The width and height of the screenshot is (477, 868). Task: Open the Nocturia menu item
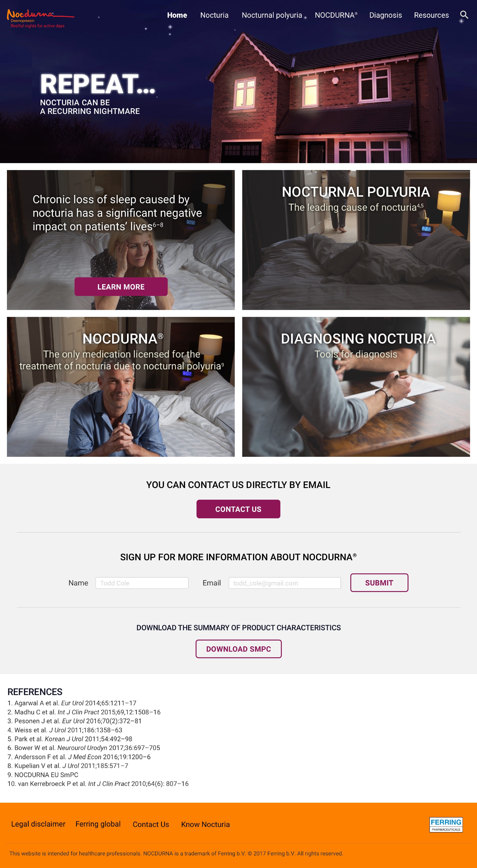coord(214,15)
